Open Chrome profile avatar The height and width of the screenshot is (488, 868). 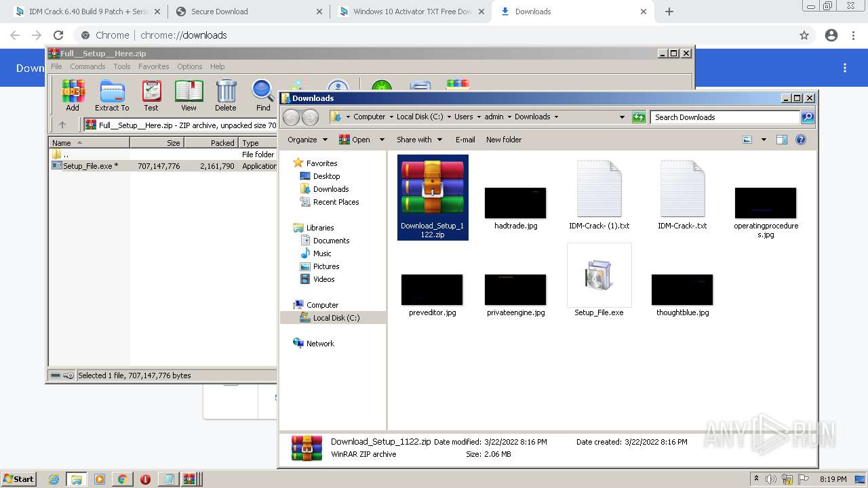[x=831, y=35]
